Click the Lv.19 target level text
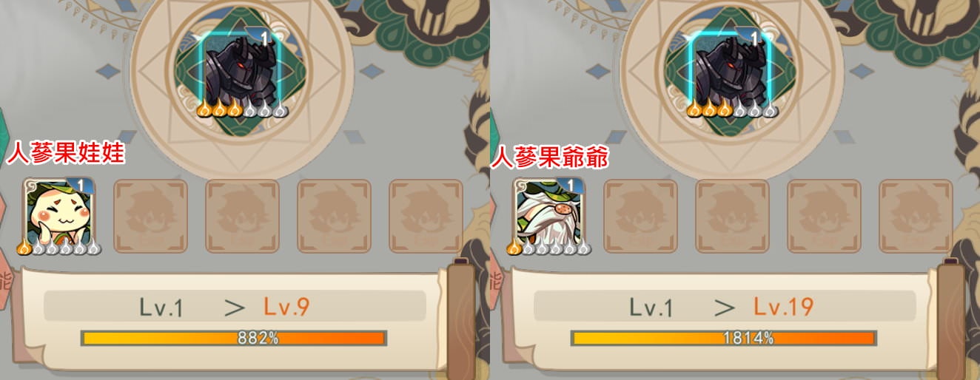 [x=783, y=306]
